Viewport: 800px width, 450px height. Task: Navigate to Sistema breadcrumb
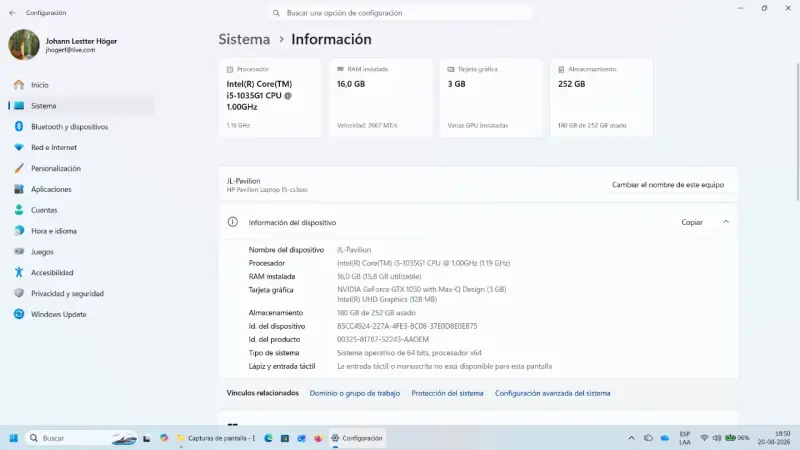pos(244,39)
